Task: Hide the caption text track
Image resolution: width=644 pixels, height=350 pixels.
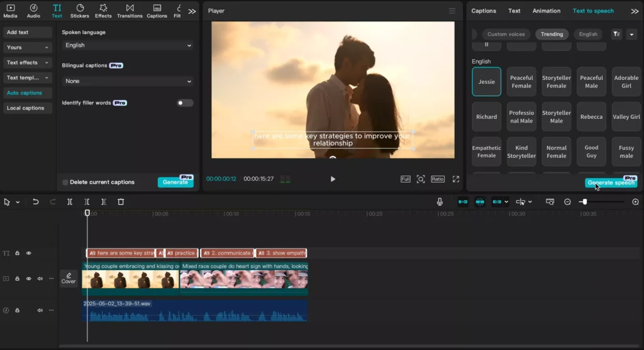Action: pos(29,253)
